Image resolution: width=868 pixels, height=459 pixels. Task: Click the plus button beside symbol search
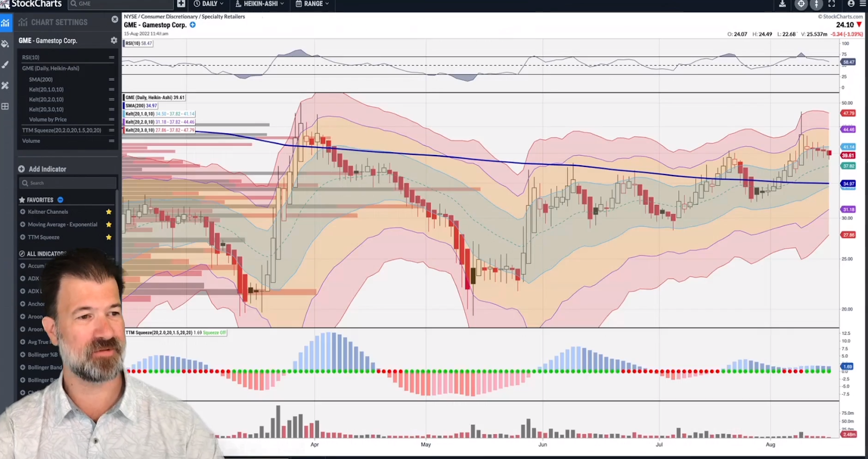click(x=181, y=4)
